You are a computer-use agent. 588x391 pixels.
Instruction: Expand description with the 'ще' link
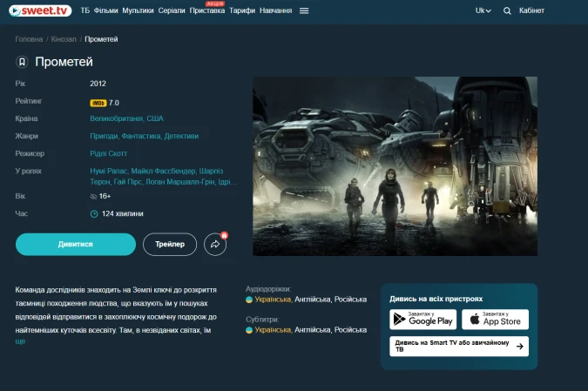click(20, 341)
